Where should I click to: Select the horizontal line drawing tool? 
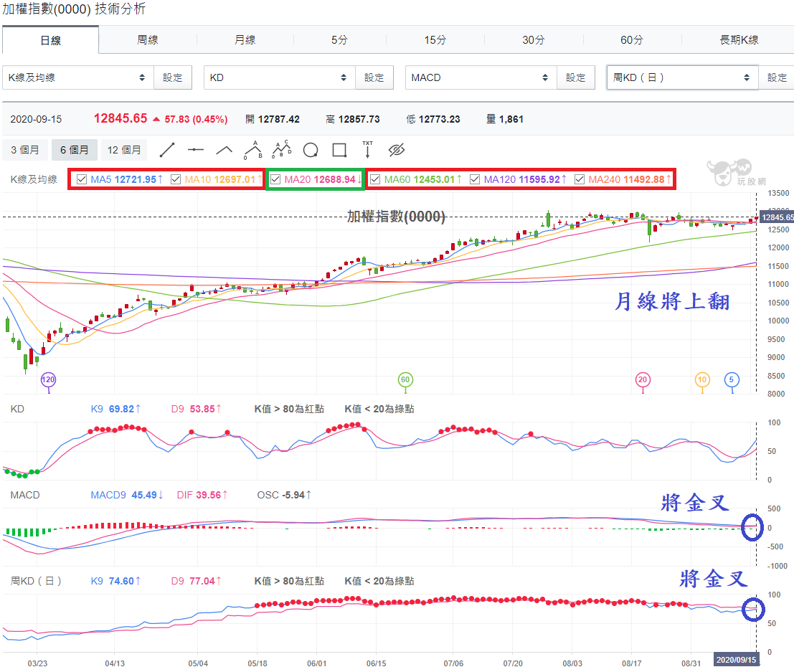pos(196,150)
